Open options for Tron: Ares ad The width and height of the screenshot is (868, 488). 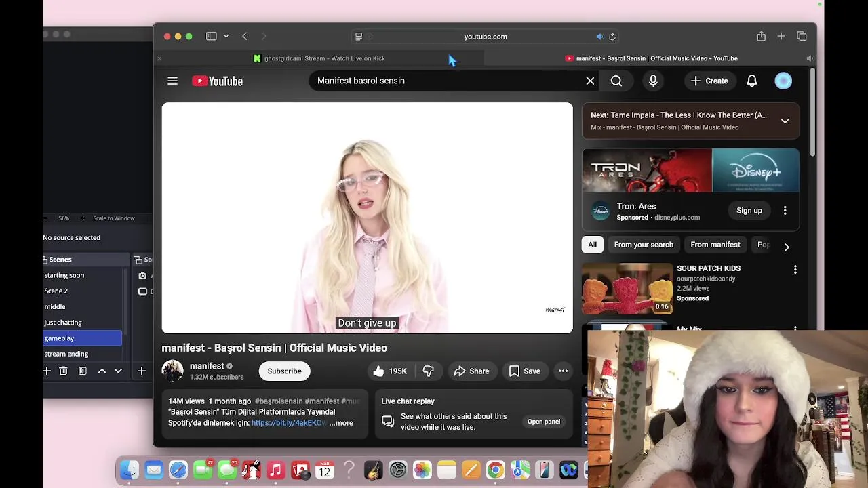coord(785,211)
